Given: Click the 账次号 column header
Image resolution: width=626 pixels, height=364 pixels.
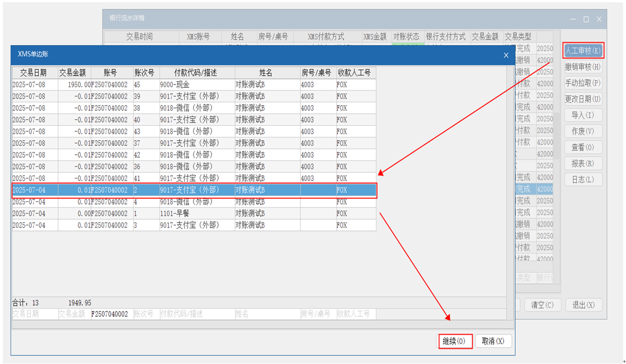Looking at the screenshot, I should coord(146,73).
